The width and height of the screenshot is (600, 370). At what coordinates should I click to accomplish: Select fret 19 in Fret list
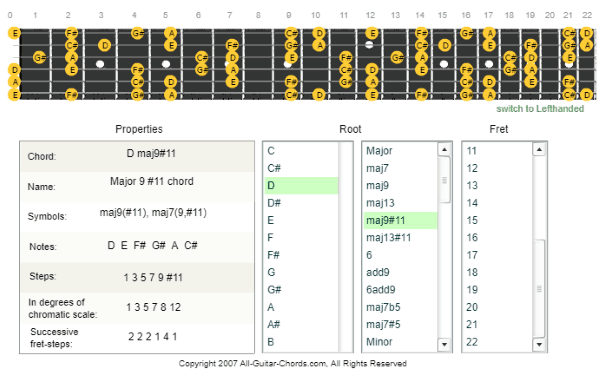[x=498, y=290]
